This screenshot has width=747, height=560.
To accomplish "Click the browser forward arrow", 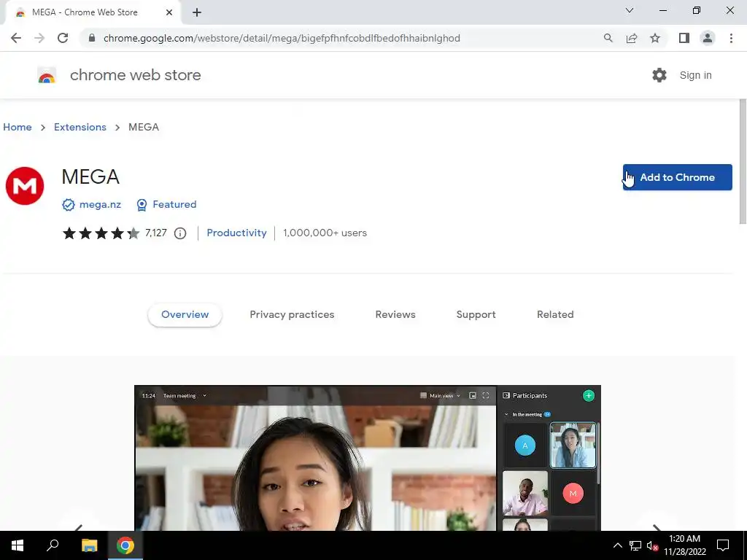I will 39,38.
